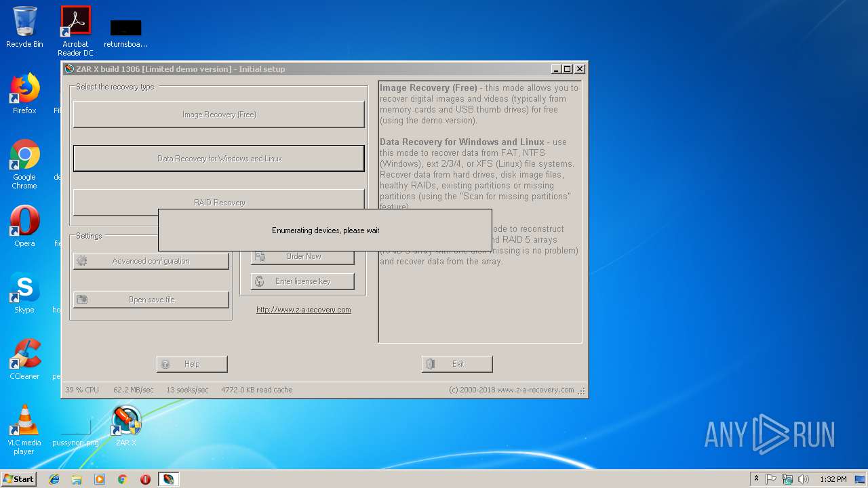The image size is (868, 488).
Task: Choose Image Recovery (Free) mode
Action: click(219, 115)
